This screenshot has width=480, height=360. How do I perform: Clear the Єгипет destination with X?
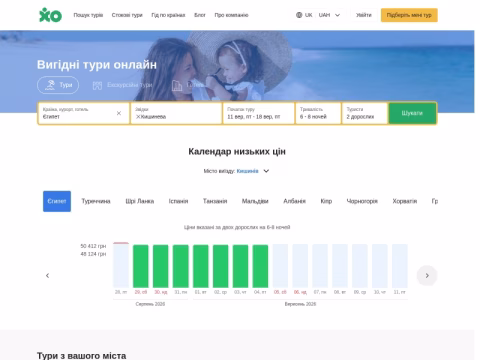[119, 113]
